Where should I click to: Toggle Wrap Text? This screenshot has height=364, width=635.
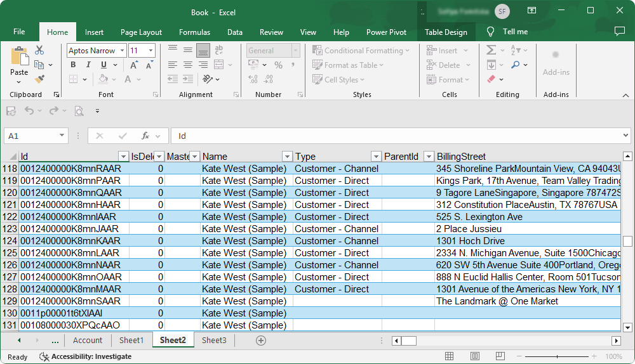coord(218,50)
